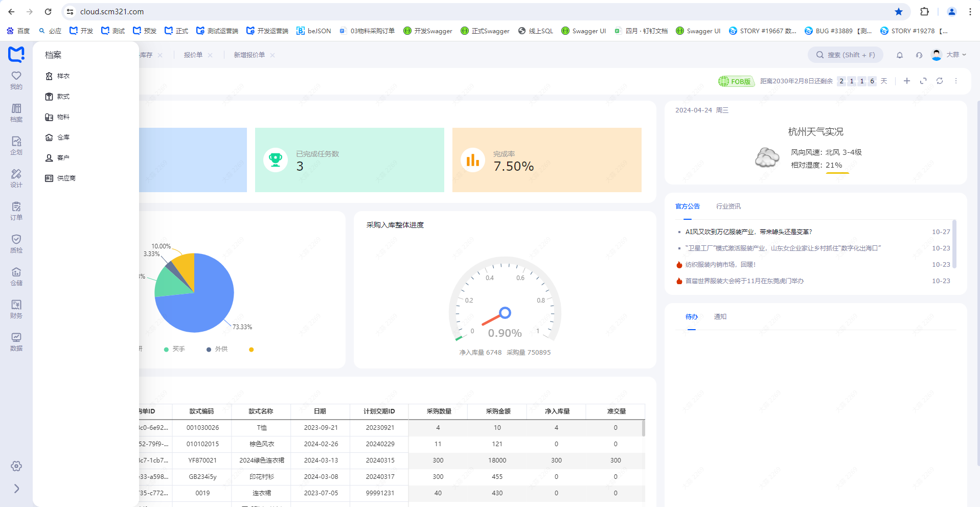Click table cell YF870021

pos(202,460)
